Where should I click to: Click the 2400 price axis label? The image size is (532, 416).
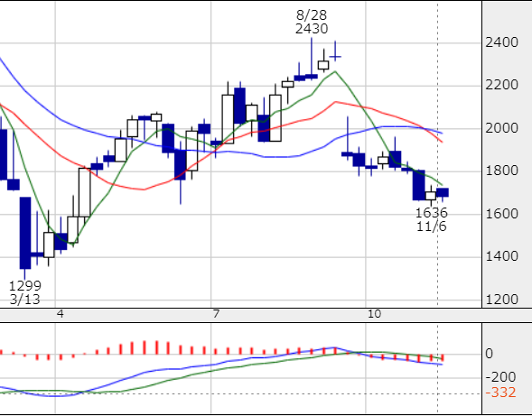pyautogui.click(x=502, y=42)
